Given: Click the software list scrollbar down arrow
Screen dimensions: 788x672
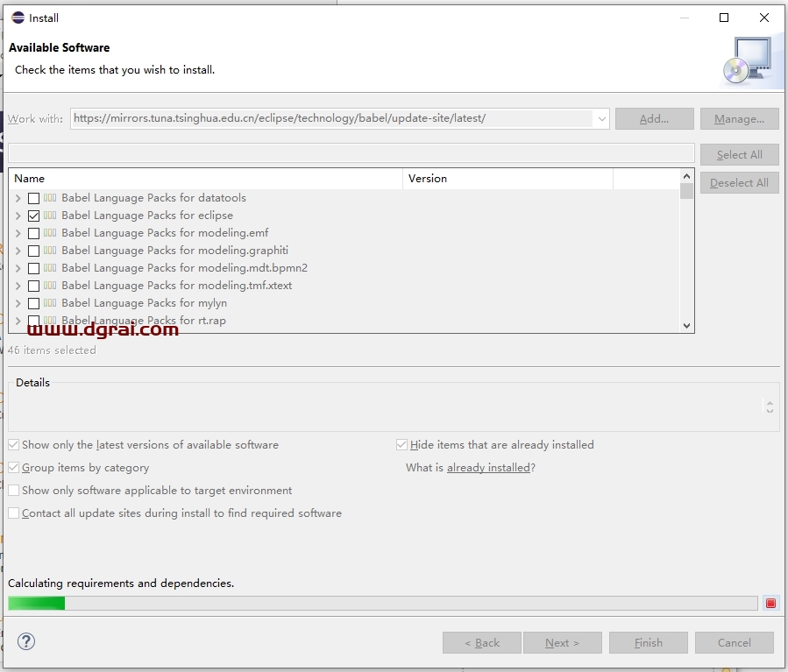Looking at the screenshot, I should tap(686, 325).
